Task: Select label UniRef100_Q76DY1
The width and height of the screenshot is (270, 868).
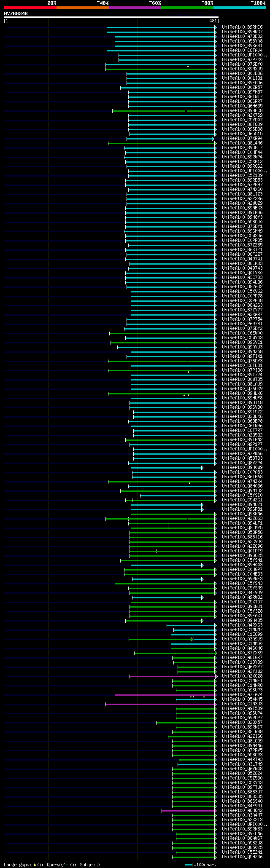Action: click(242, 227)
